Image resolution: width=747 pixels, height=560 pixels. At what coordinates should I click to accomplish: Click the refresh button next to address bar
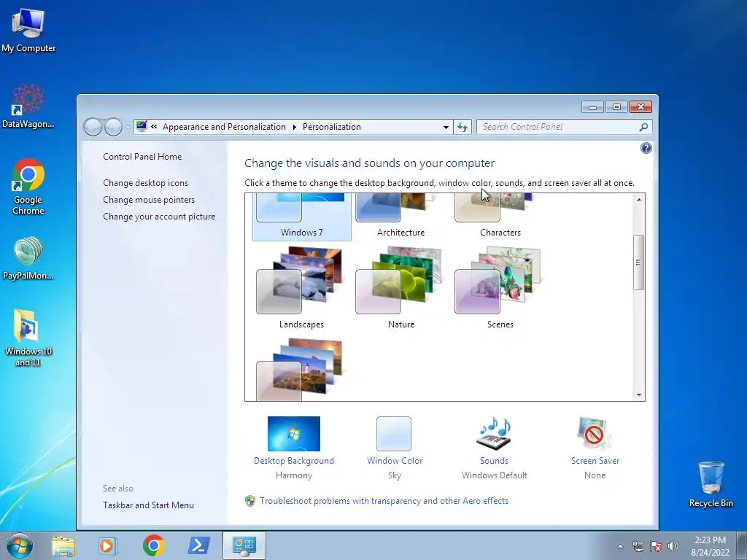(462, 127)
